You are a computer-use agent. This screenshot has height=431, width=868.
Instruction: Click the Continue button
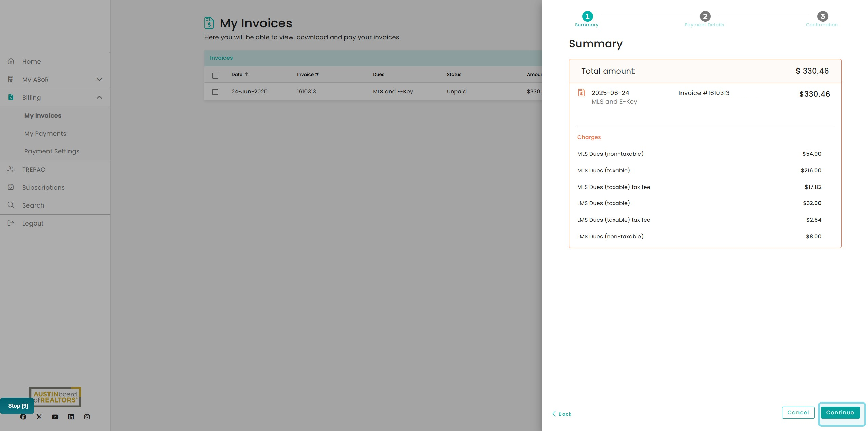tap(840, 412)
